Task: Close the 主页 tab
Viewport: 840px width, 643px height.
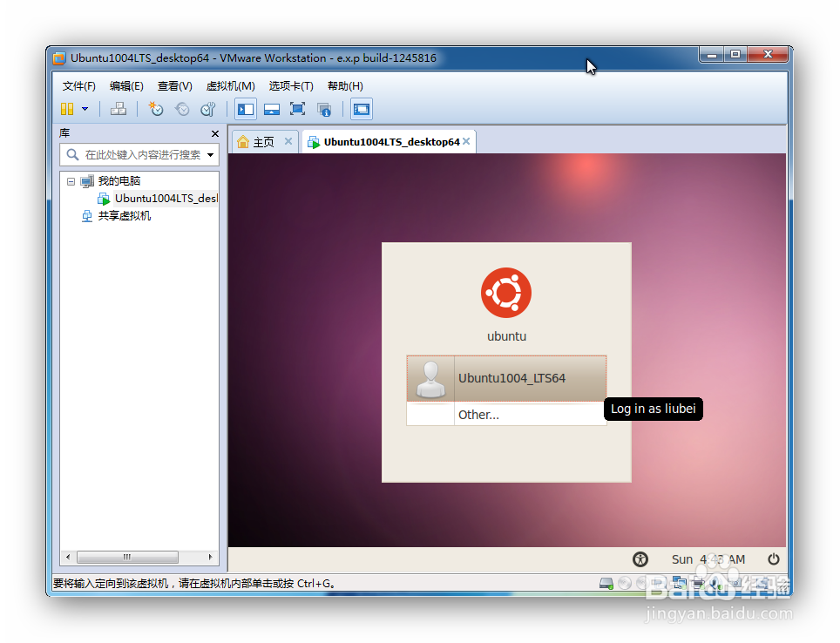Action: click(288, 141)
